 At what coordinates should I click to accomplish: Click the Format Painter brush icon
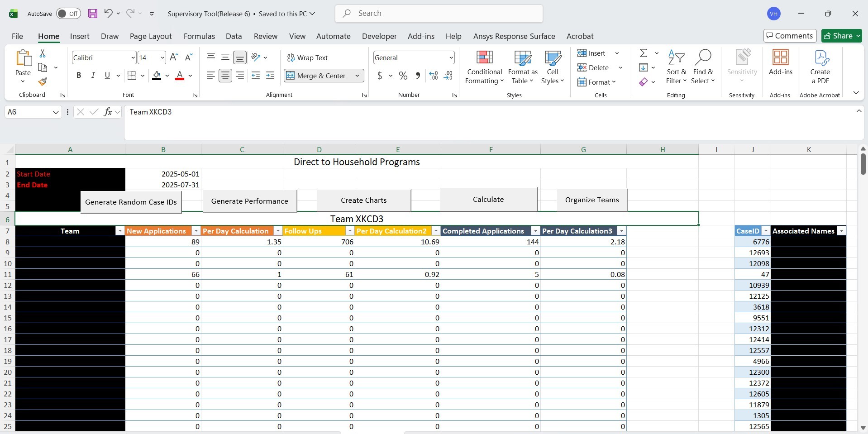(43, 81)
